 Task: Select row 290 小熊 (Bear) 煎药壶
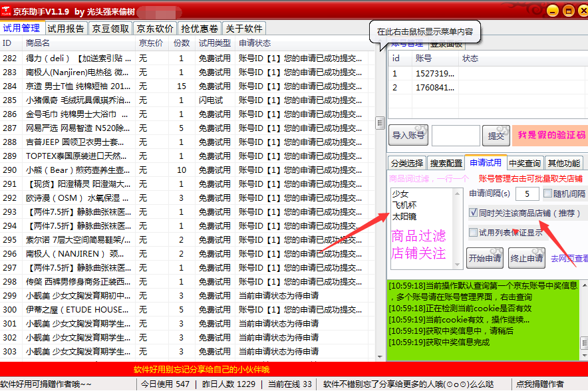point(187,170)
